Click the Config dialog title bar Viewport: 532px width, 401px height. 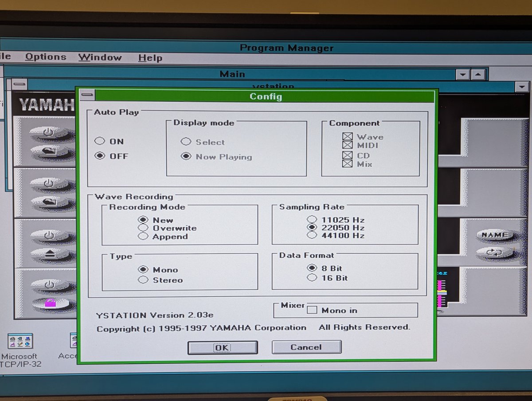click(266, 96)
